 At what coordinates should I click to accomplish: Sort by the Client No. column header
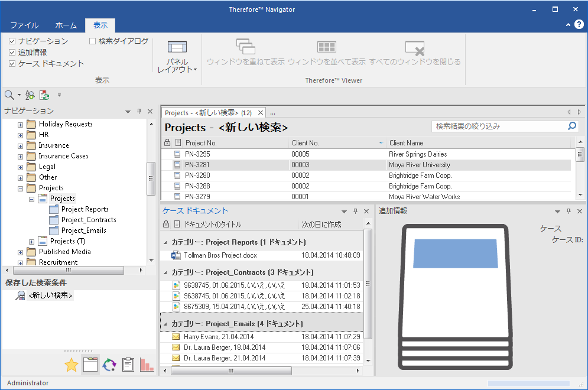(337, 142)
